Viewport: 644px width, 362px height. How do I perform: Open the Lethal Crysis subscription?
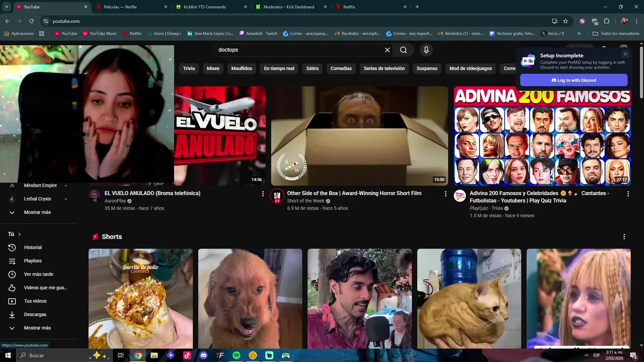pos(37,199)
